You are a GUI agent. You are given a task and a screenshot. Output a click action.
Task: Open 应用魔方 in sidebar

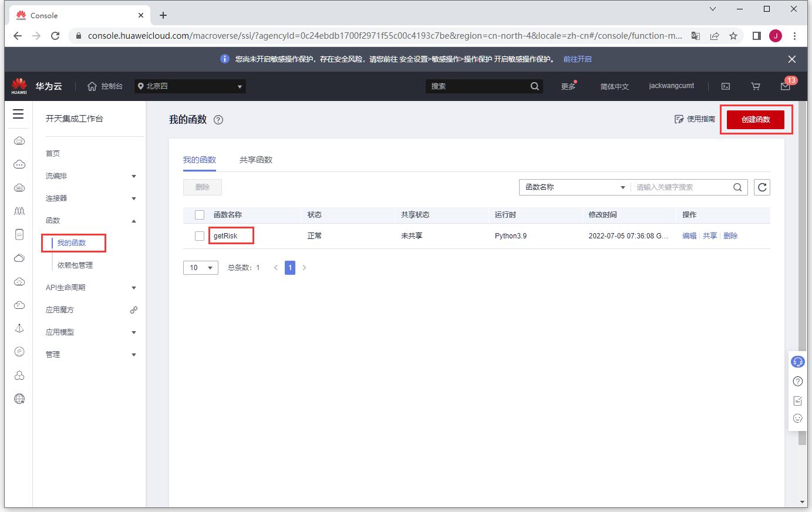click(x=60, y=310)
